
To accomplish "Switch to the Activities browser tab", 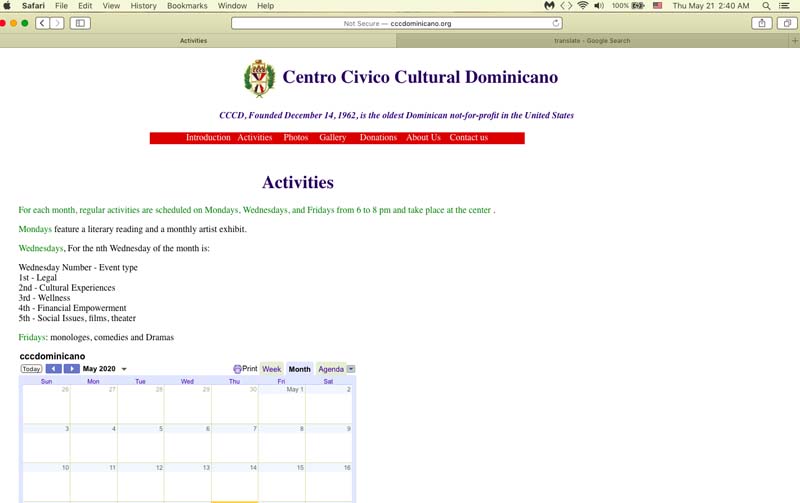I will [x=193, y=41].
